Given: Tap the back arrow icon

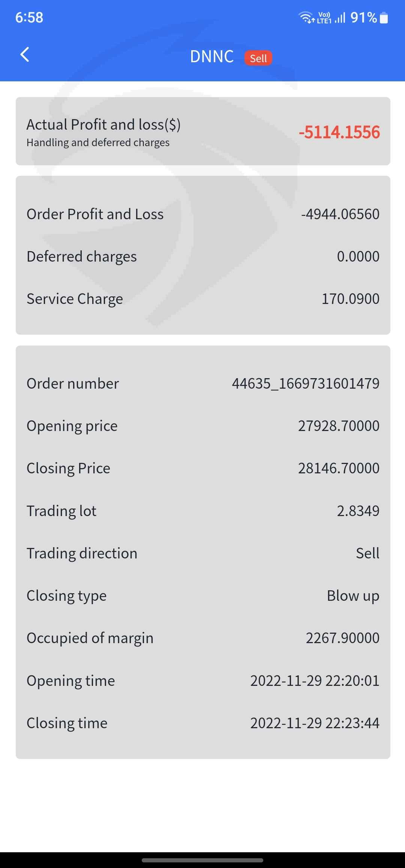Looking at the screenshot, I should [x=25, y=55].
